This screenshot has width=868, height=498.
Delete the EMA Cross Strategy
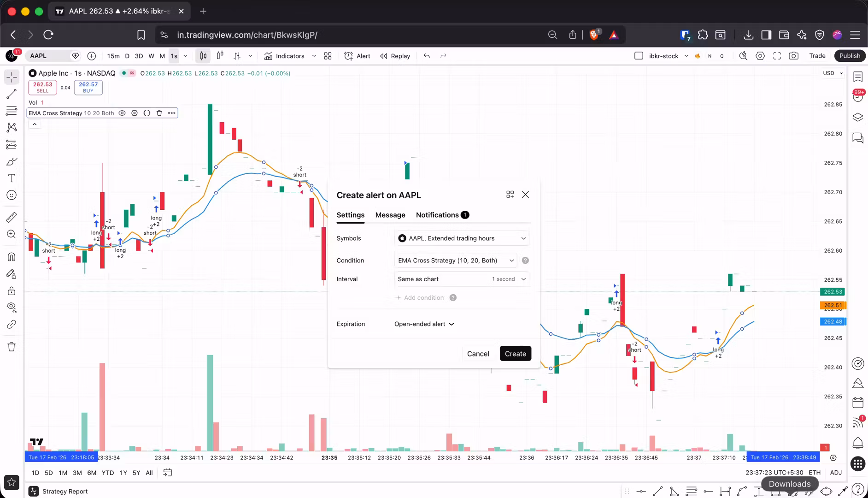[x=159, y=113]
